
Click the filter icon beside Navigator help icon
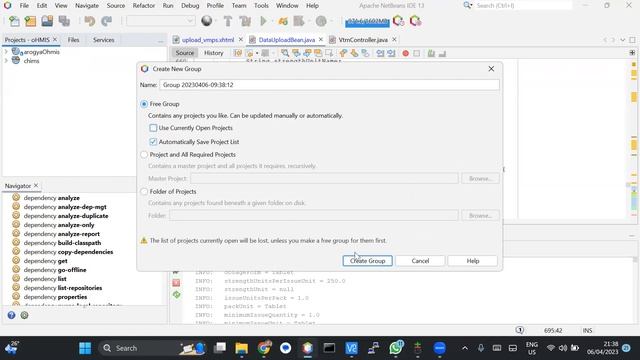[24, 315]
